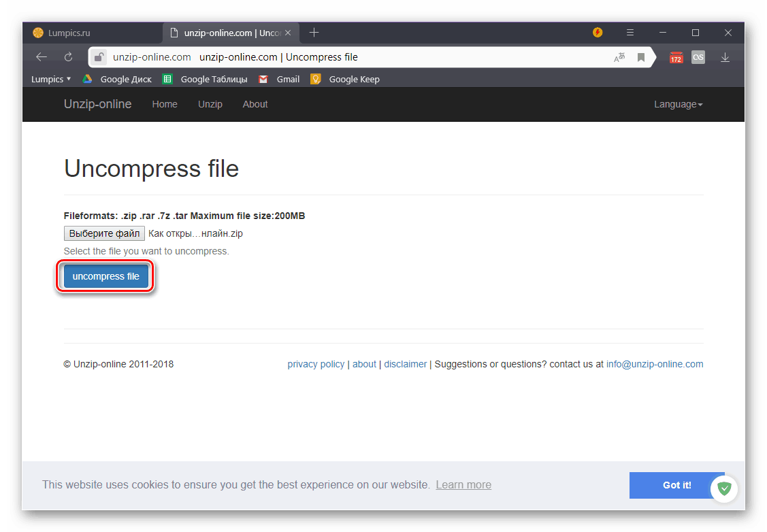Open the page translate icon in address bar

tap(619, 58)
